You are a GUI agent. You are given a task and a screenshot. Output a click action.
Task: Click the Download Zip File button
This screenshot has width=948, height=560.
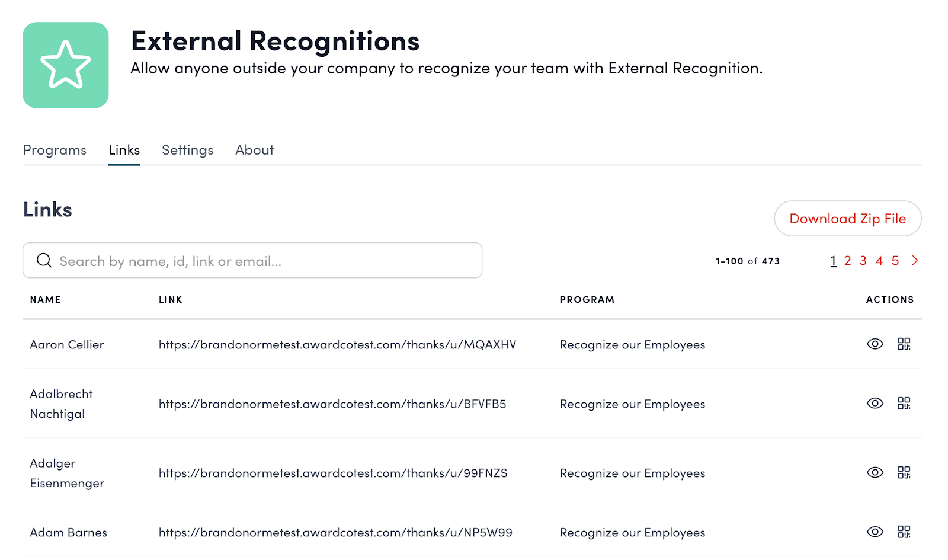[847, 219]
